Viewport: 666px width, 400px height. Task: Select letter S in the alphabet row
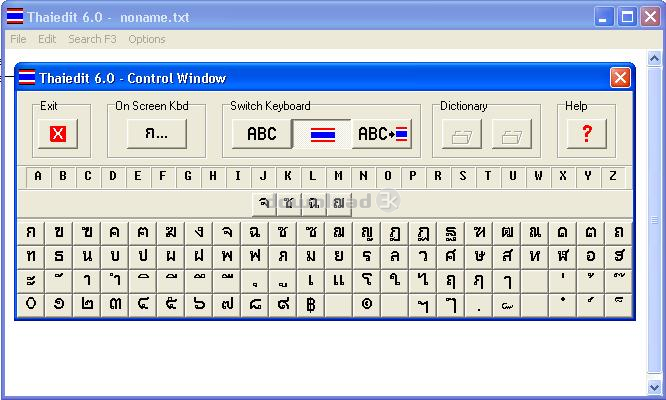point(463,177)
